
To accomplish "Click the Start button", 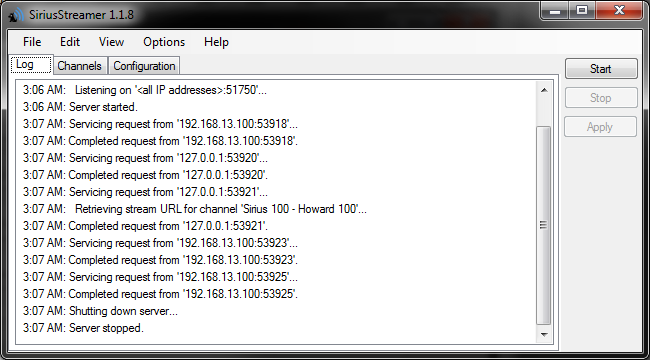I will [601, 68].
